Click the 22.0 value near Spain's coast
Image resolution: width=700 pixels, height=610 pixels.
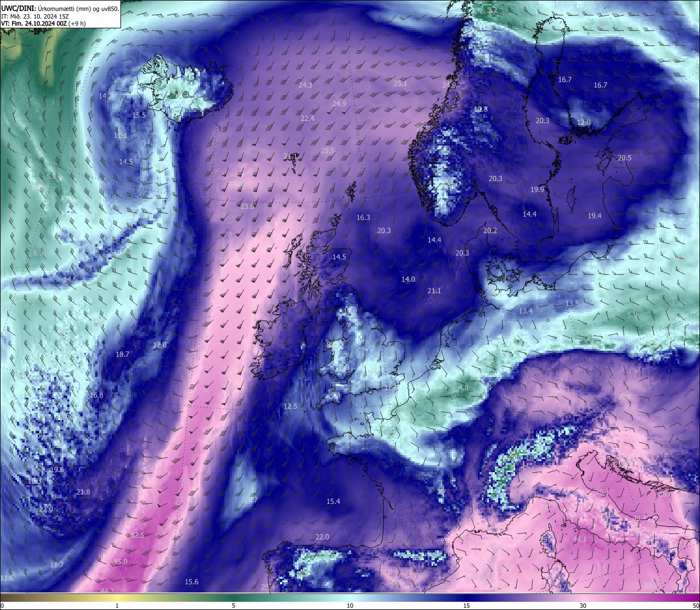pyautogui.click(x=322, y=537)
